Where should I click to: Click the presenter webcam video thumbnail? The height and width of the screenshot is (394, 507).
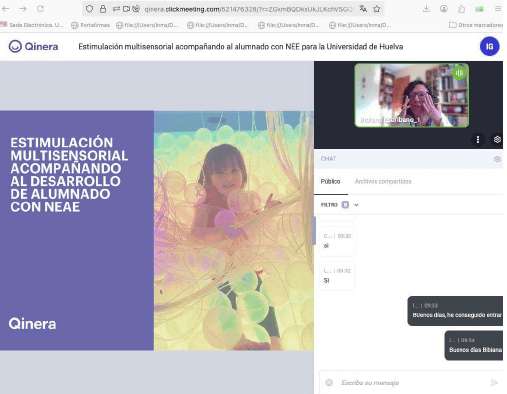click(x=412, y=95)
